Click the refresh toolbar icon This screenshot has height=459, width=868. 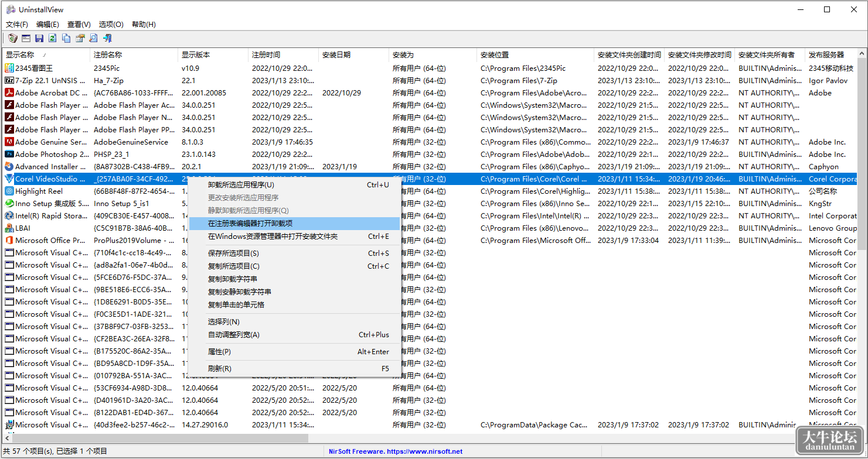click(x=53, y=38)
